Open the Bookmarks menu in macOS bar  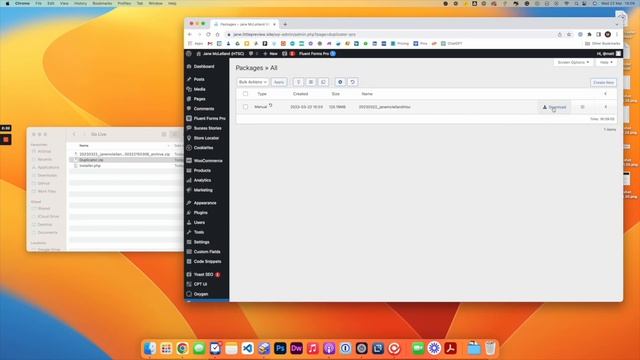102,3
